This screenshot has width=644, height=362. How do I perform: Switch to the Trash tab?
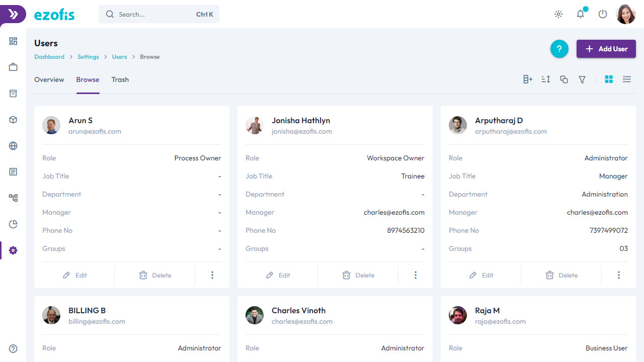tap(120, 79)
